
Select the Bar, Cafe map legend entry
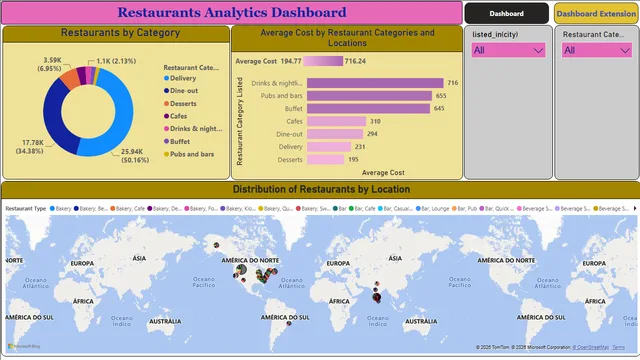coord(362,209)
